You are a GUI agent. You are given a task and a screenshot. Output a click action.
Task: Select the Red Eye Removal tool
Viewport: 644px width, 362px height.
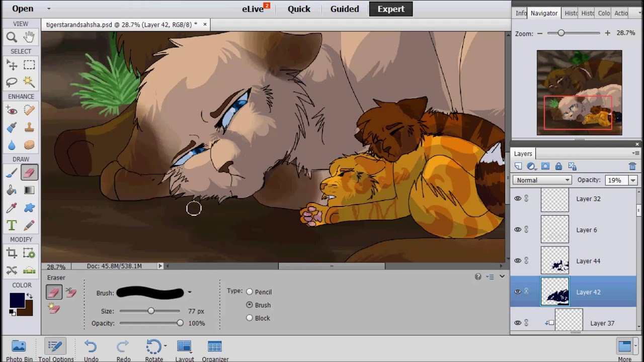(x=12, y=110)
